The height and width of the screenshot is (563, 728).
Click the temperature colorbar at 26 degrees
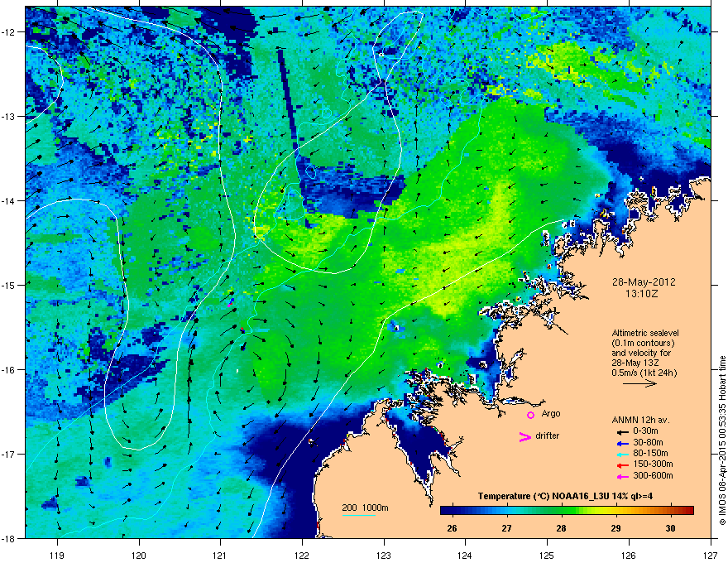coord(452,511)
